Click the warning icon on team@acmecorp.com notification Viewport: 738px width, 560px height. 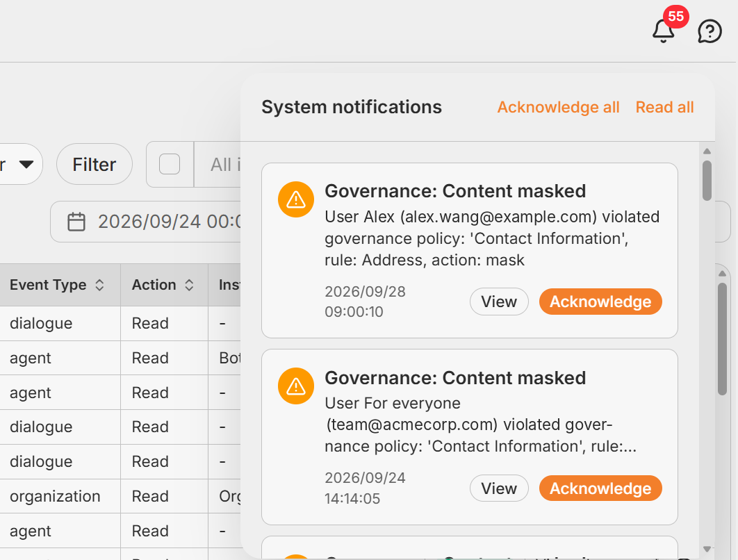click(295, 386)
